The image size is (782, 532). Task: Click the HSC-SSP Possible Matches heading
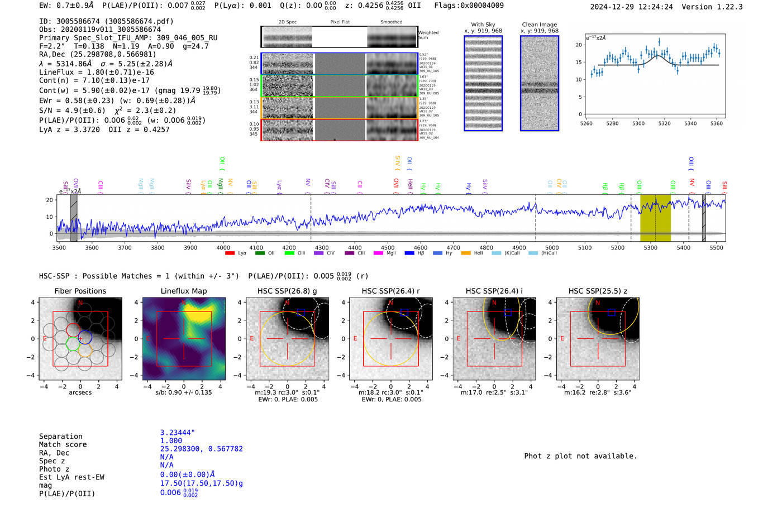pos(139,276)
